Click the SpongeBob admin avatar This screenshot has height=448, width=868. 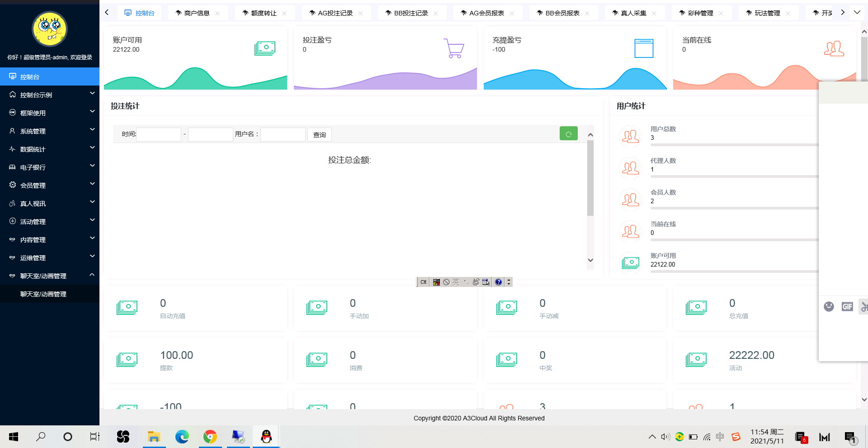point(50,29)
